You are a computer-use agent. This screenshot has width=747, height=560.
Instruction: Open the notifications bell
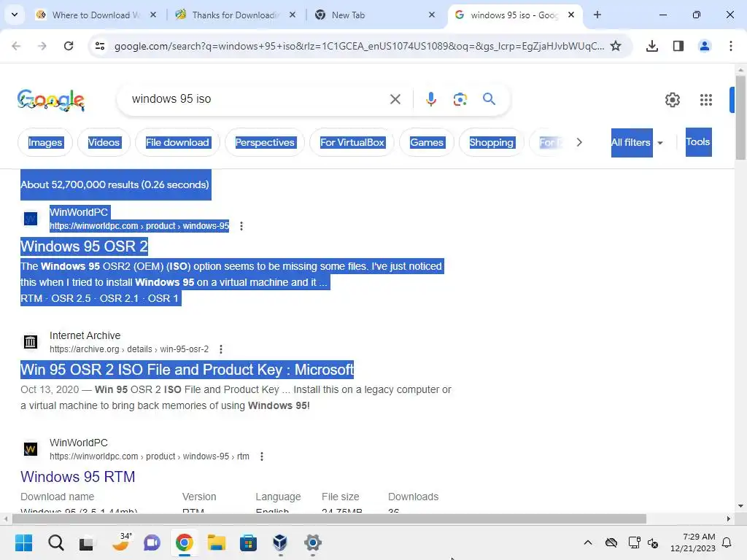click(x=727, y=542)
